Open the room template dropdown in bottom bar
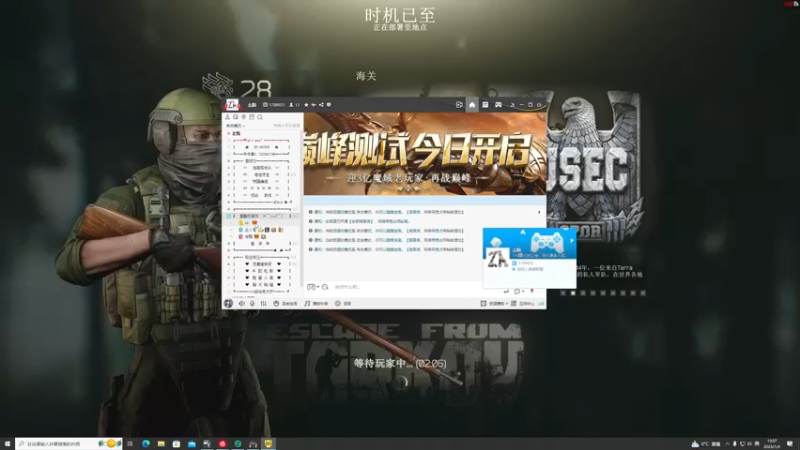The image size is (800, 450). point(494,304)
